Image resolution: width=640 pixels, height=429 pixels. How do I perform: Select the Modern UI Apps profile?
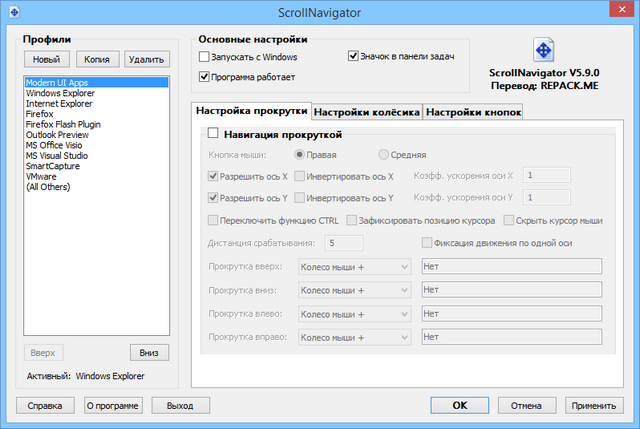tap(96, 82)
